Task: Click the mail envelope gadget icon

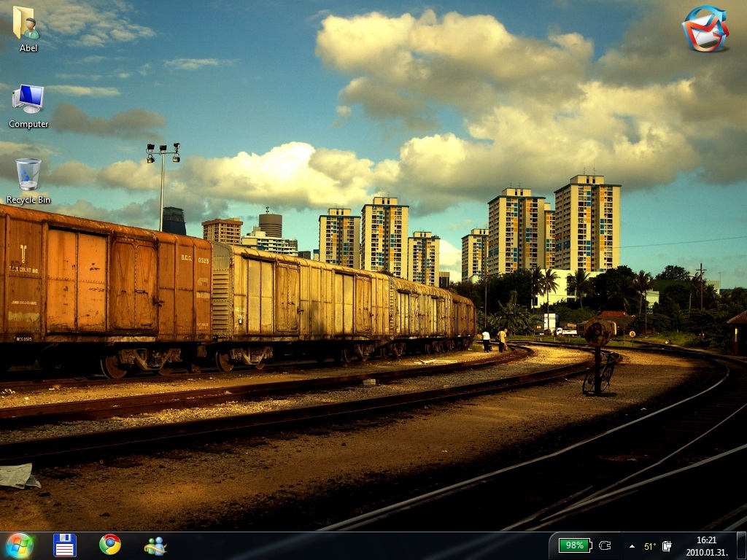Action: pyautogui.click(x=705, y=29)
